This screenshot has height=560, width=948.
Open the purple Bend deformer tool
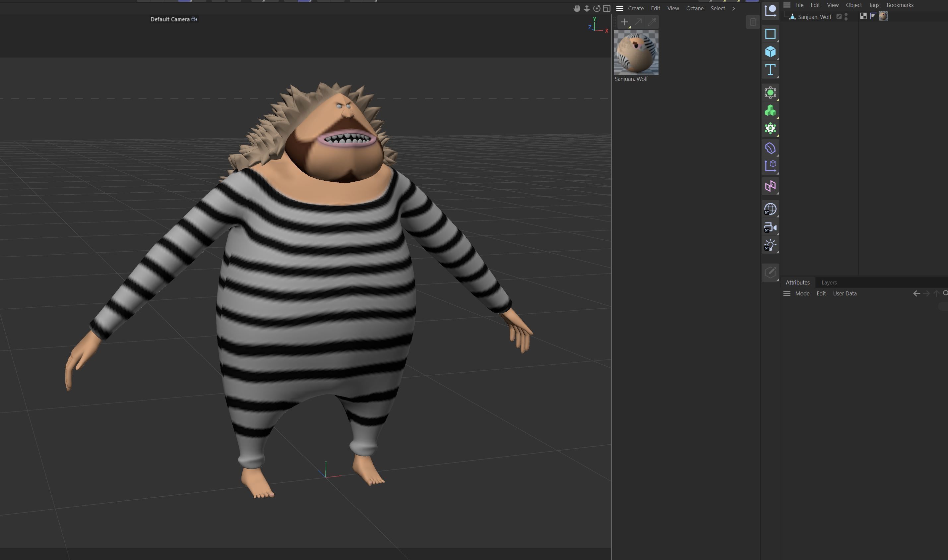pos(770,148)
